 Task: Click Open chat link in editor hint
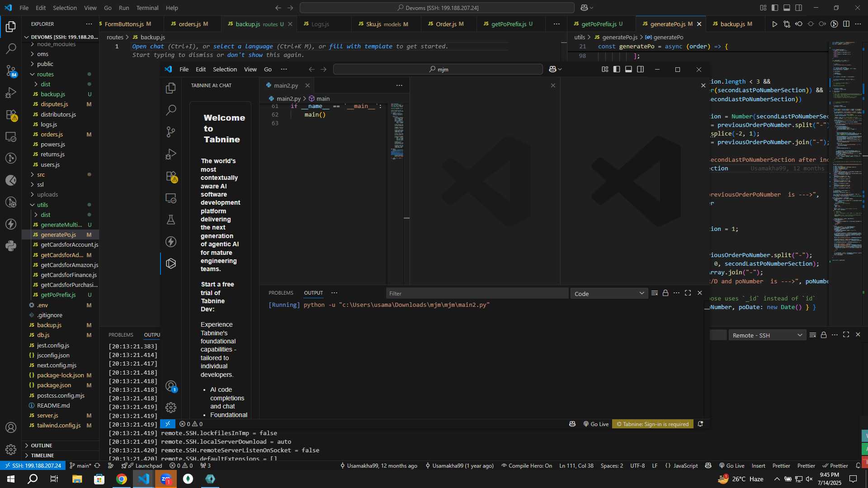click(x=148, y=47)
